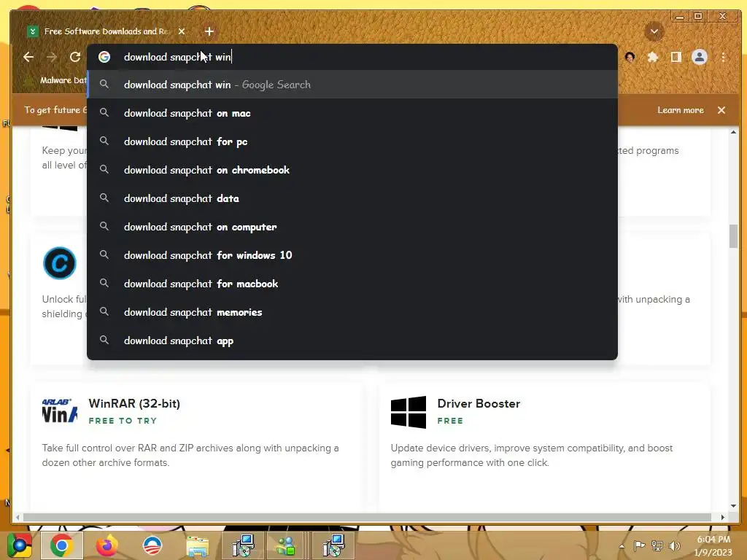Viewport: 747px width, 560px height.
Task: Select suggestion 'download snapchat app'
Action: (x=352, y=341)
